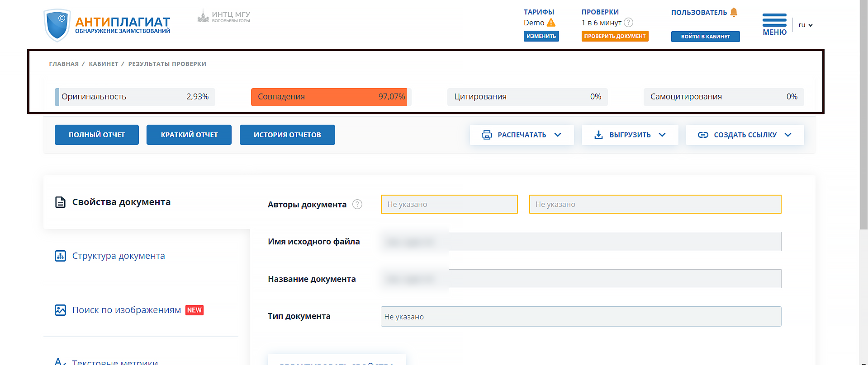This screenshot has height=365, width=868.
Task: Click link icon in Создать ссылку
Action: (703, 135)
